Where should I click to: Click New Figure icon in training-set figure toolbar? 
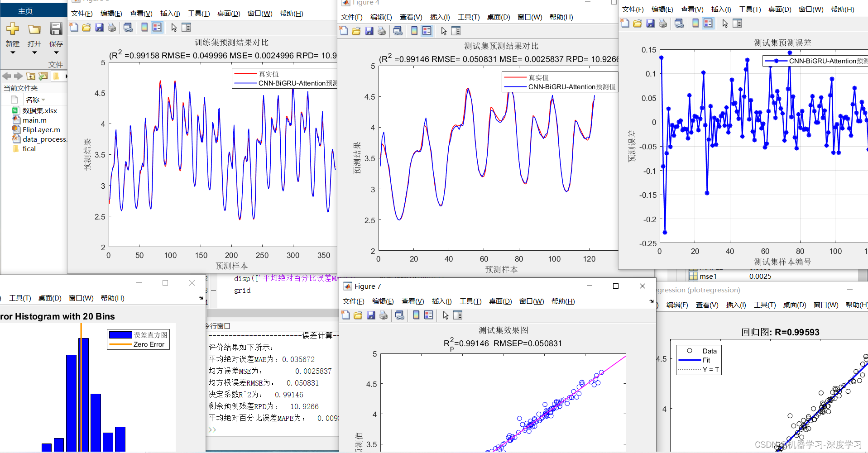74,28
